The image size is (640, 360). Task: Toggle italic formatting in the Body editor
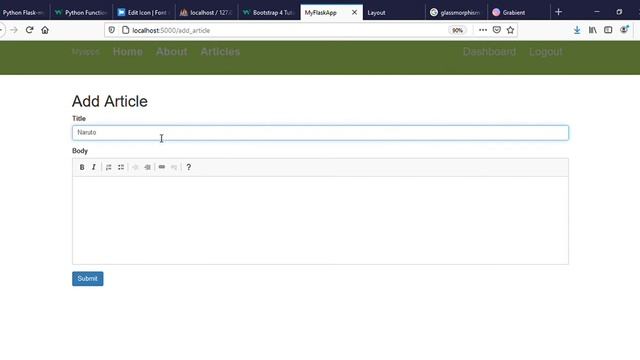click(94, 167)
